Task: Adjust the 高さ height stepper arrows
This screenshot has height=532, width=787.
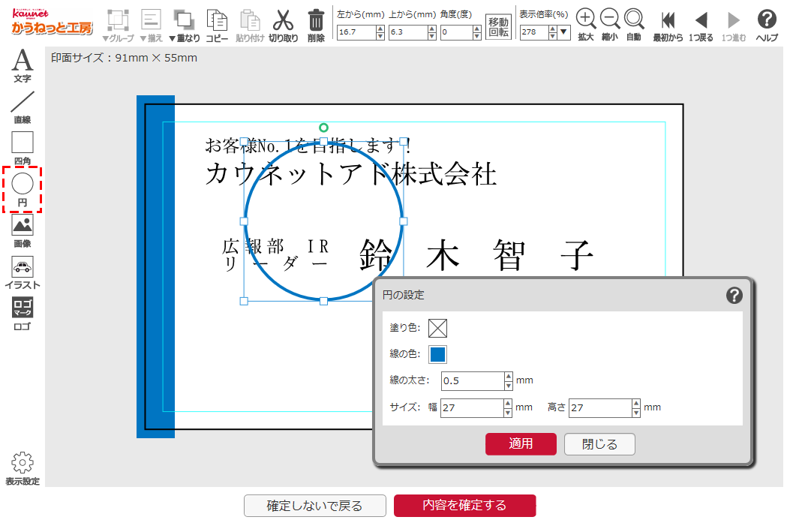Action: tap(636, 407)
